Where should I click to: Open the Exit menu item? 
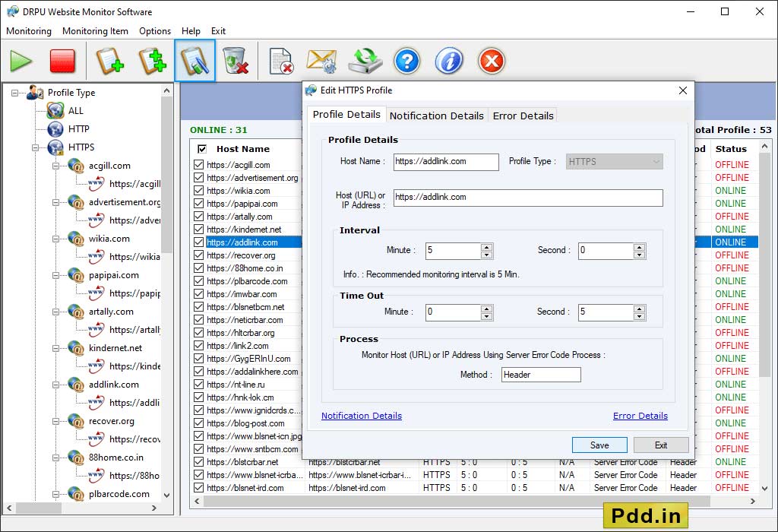click(218, 30)
